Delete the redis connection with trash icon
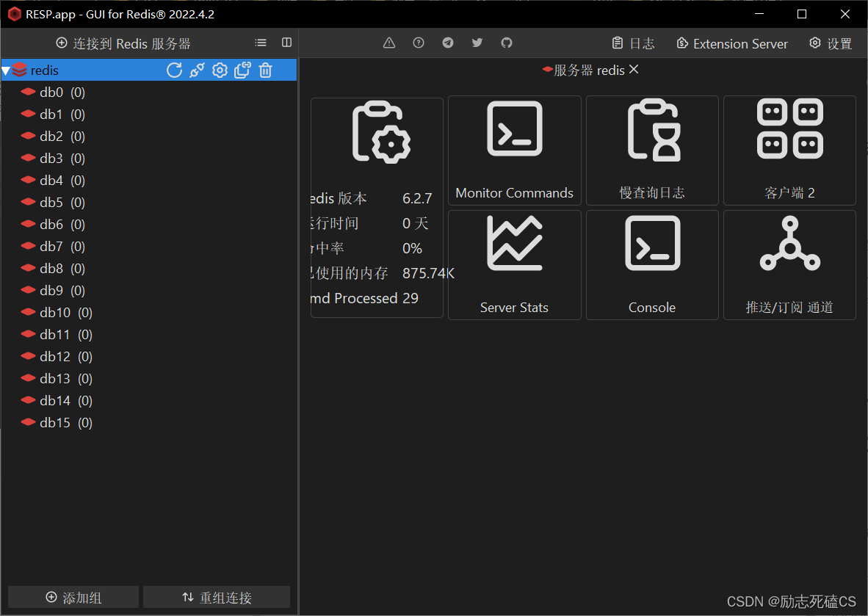The height and width of the screenshot is (616, 868). (266, 70)
